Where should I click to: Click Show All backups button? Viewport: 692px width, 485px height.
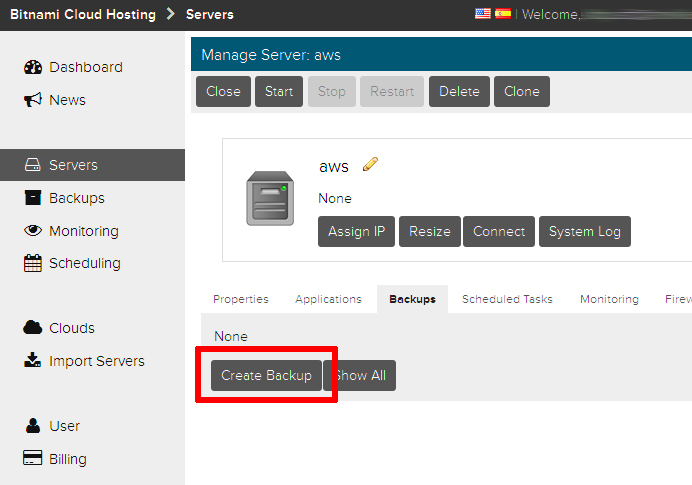tap(360, 376)
